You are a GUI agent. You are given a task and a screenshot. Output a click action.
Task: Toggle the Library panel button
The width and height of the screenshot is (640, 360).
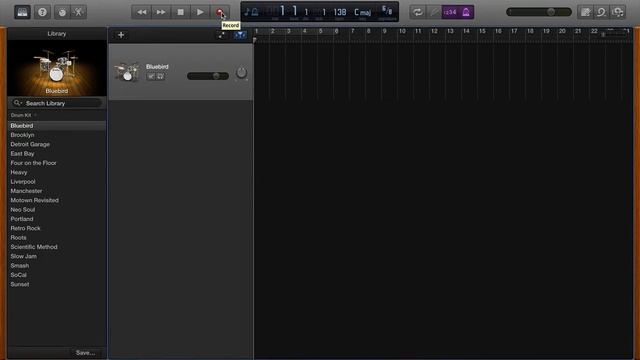pyautogui.click(x=22, y=12)
